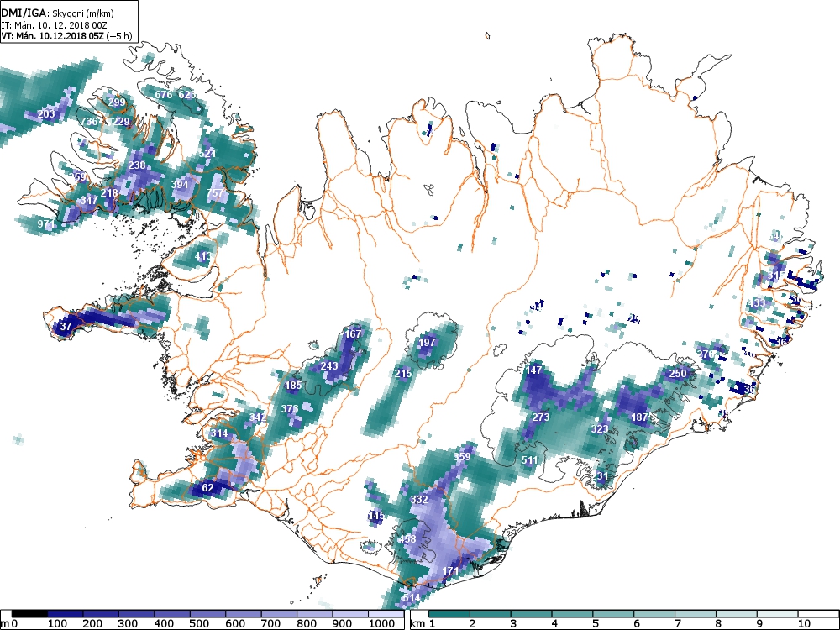Click the map value 185
Image resolution: width=840 pixels, height=630 pixels.
[x=293, y=386]
